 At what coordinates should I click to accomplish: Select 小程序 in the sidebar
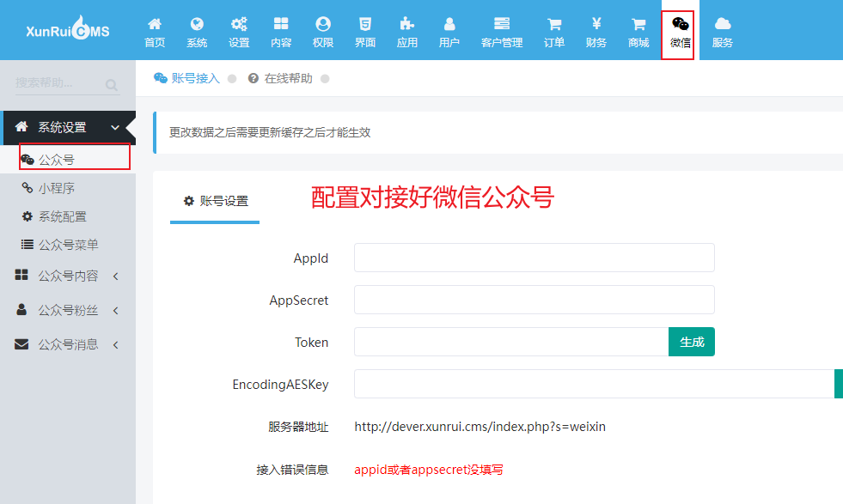pos(68,188)
